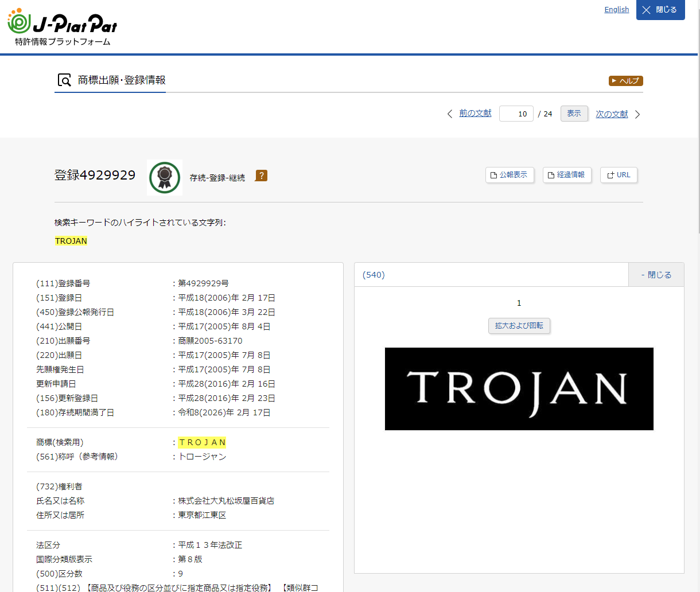Click the 表示 display button
The height and width of the screenshot is (592, 700).
[x=574, y=114]
